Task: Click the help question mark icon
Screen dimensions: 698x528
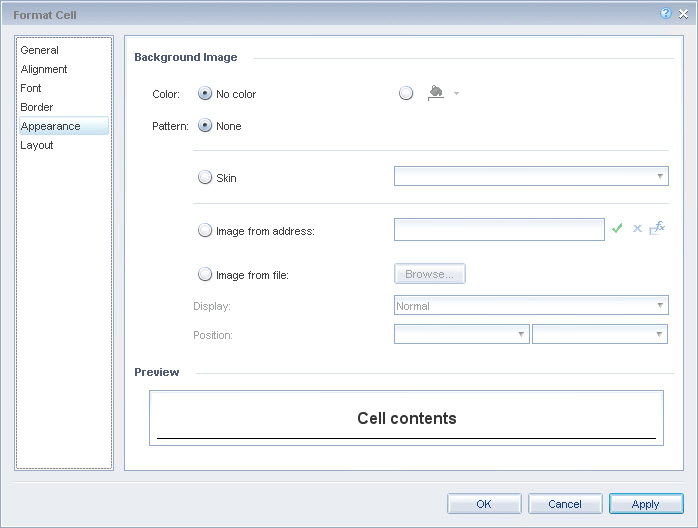Action: [666, 14]
